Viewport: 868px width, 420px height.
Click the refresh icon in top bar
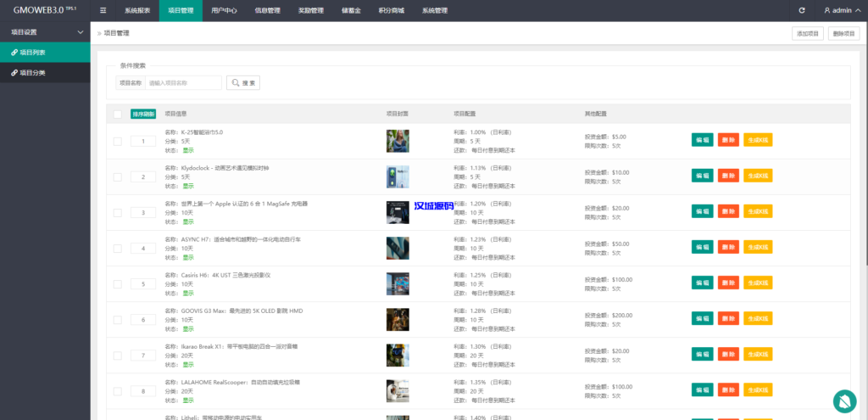tap(802, 10)
